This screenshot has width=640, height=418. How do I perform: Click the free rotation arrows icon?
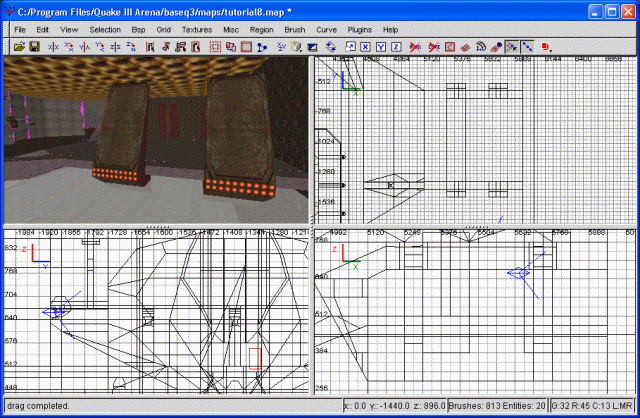coord(331,47)
